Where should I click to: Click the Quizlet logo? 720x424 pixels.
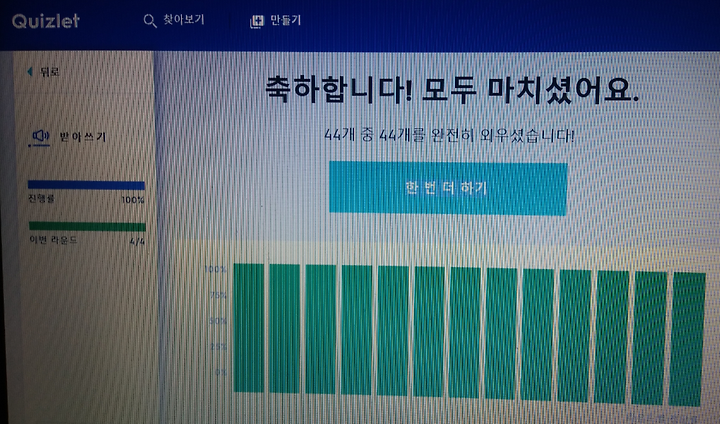[x=45, y=21]
